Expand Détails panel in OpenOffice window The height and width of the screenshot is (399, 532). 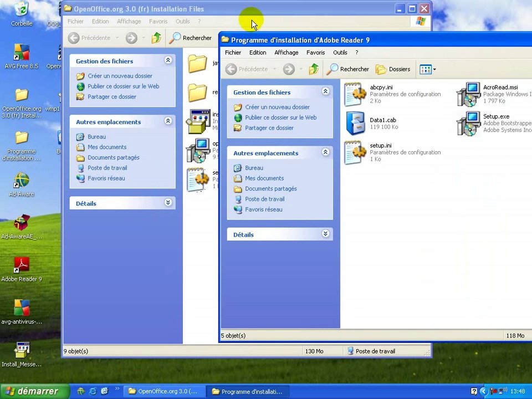click(168, 203)
